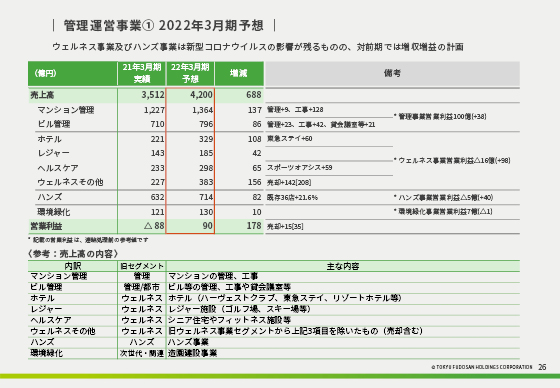Viewport: 560px width, 388px height.
Task: Click the note '既存36店+21.6%'
Action: tap(292, 198)
